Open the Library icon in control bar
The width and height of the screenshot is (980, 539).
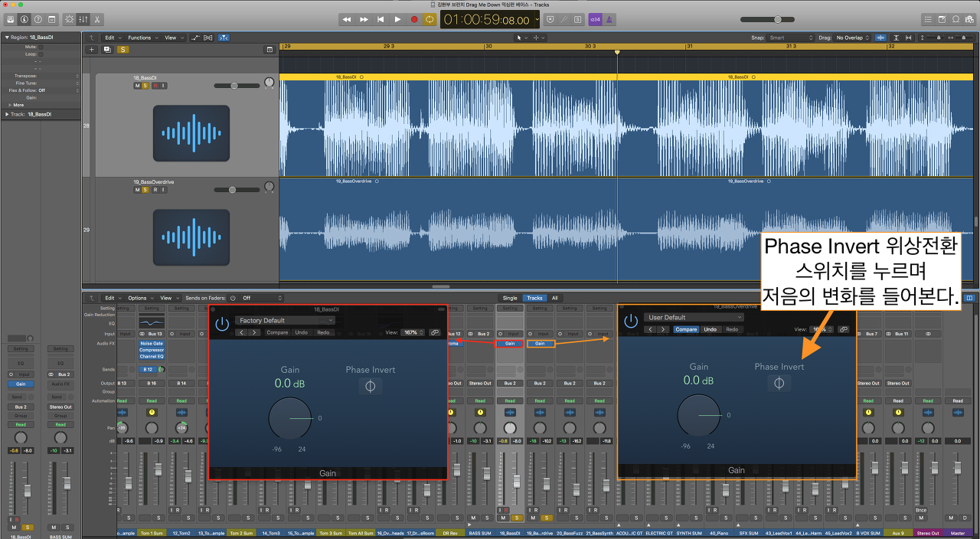pyautogui.click(x=11, y=18)
